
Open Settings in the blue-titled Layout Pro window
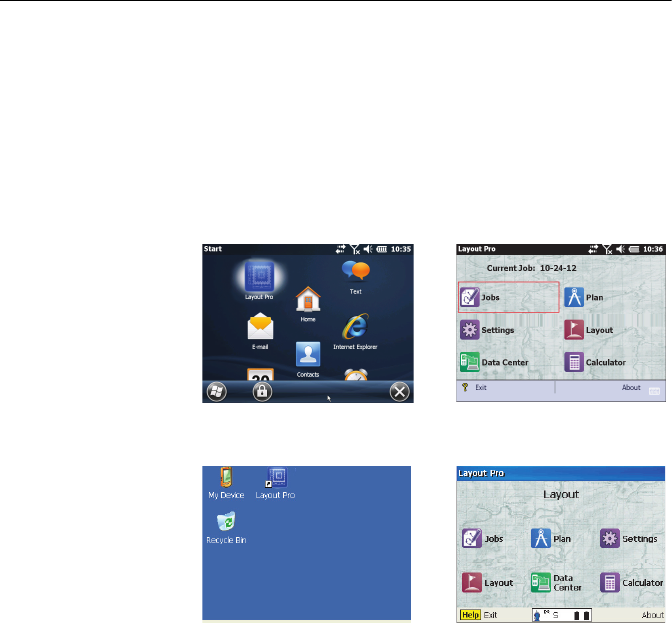point(629,539)
